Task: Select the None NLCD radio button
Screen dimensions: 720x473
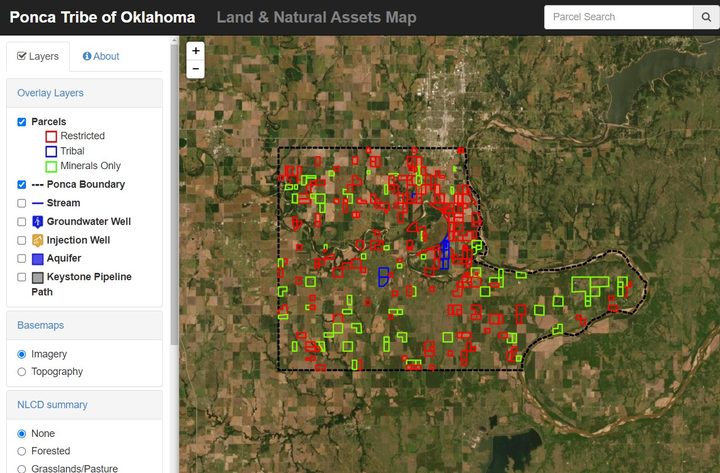Action: (x=22, y=434)
